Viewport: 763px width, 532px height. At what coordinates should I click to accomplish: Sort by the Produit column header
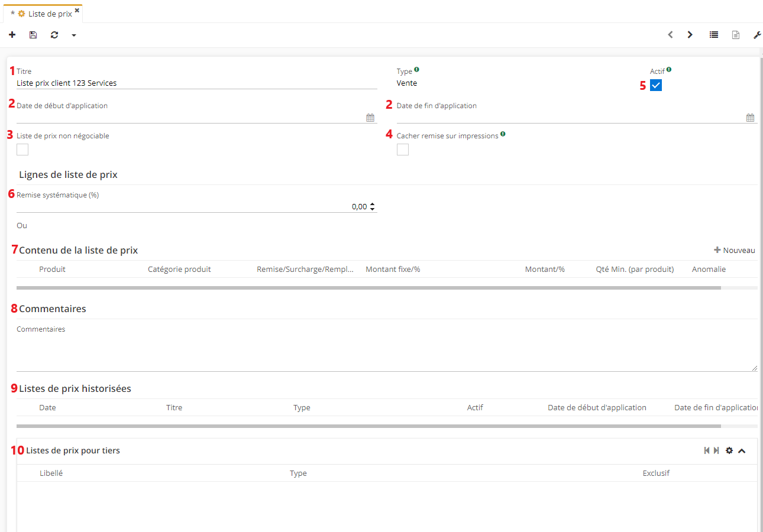pos(52,269)
